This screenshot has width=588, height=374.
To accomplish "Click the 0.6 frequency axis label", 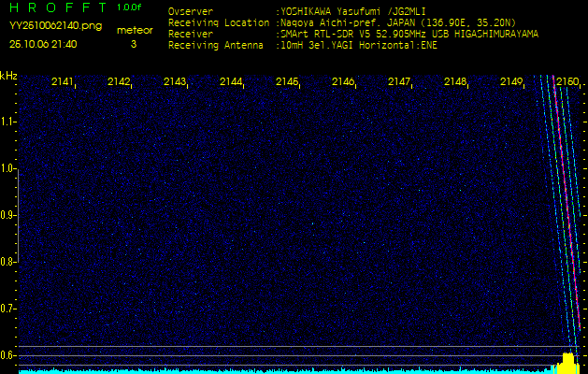I will pos(8,355).
